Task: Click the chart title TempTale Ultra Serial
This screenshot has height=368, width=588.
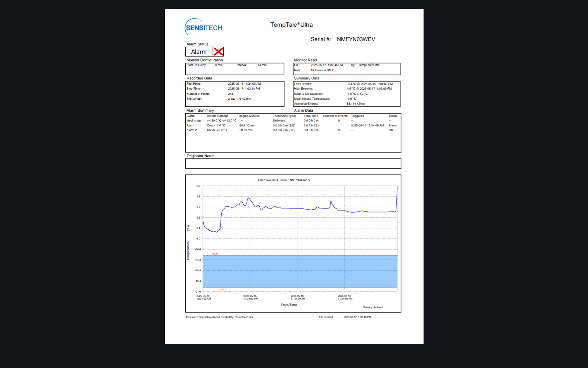Action: coord(284,180)
